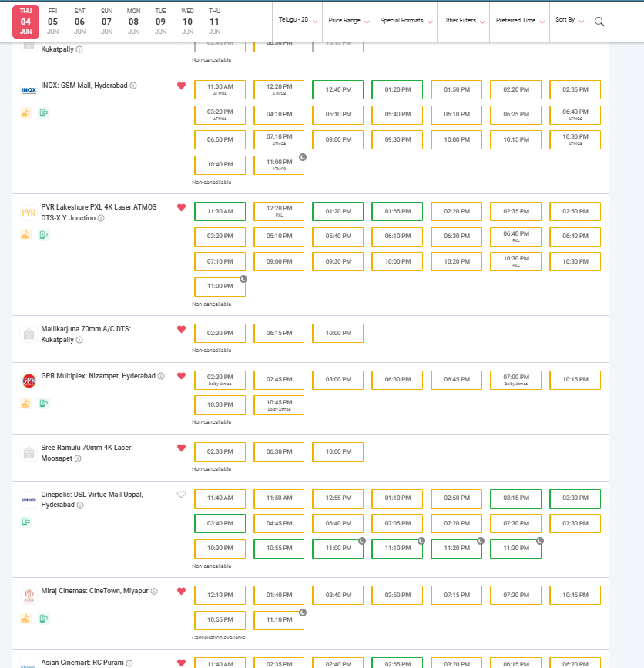
Task: Open info icon beside Sree Ramulu Moosapet
Action: (x=78, y=459)
